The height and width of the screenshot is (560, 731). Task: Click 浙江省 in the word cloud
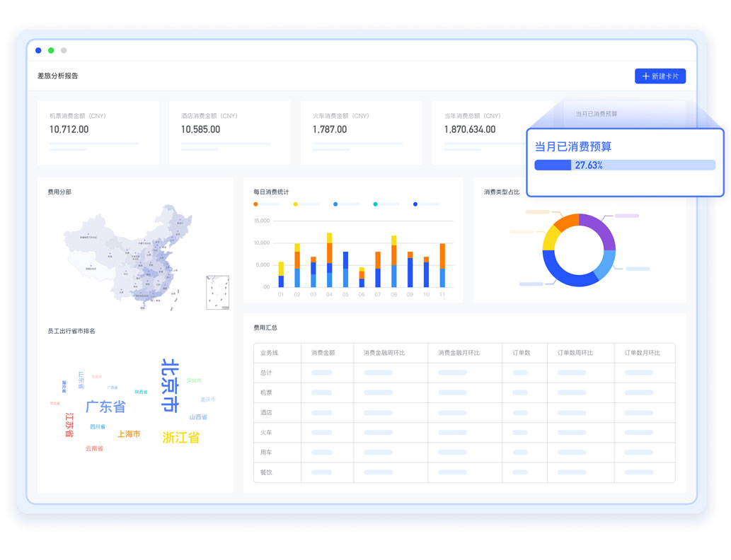[180, 438]
